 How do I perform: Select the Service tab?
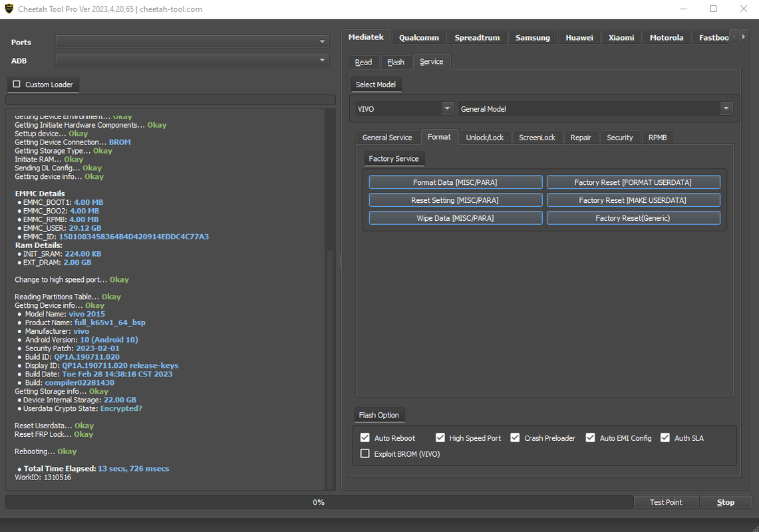[x=431, y=61]
